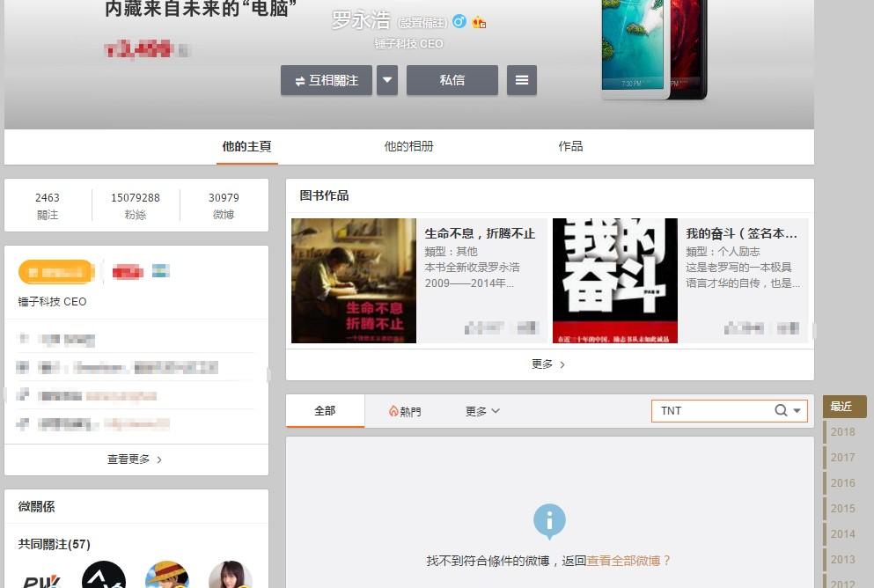The height and width of the screenshot is (588, 874).
Task: Click the blue male gender icon beside 罗永浩
Action: click(x=459, y=22)
